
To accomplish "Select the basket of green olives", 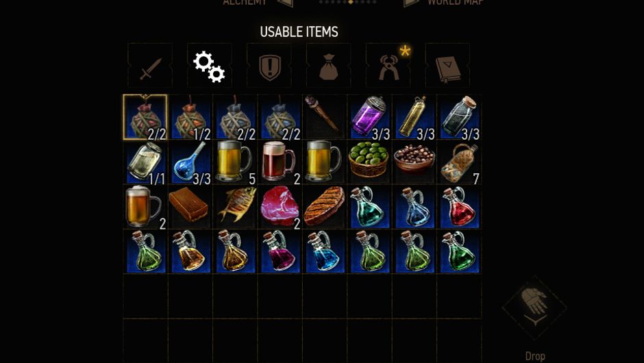I will point(370,162).
